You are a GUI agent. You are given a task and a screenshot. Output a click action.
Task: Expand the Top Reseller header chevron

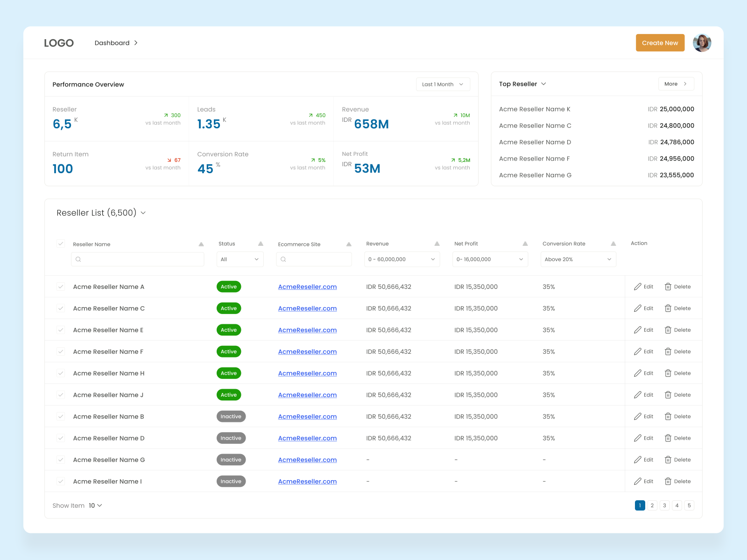[543, 84]
